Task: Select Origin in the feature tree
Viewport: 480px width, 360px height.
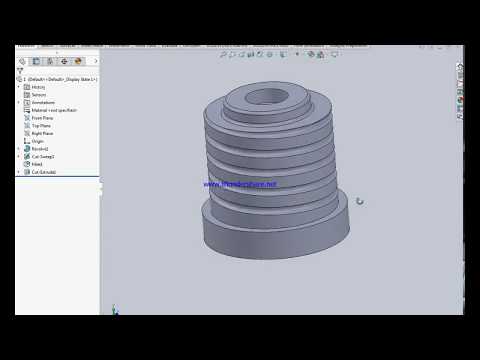Action: pyautogui.click(x=34, y=141)
